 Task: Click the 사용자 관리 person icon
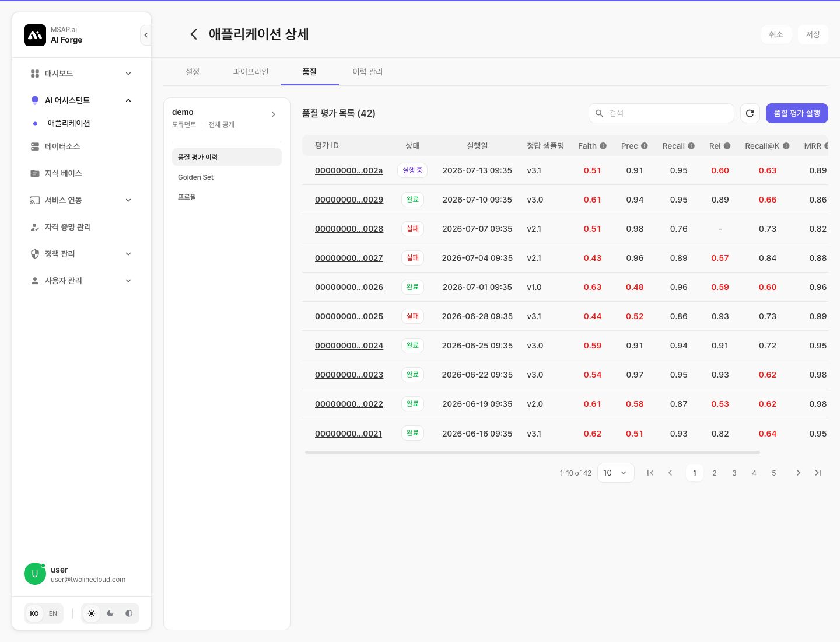tap(35, 281)
